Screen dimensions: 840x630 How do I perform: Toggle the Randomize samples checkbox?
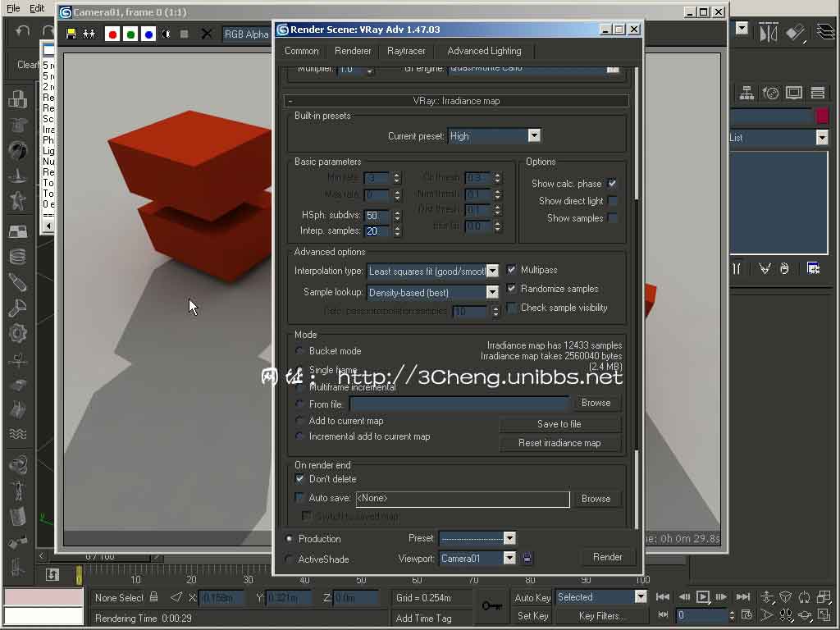pos(511,288)
